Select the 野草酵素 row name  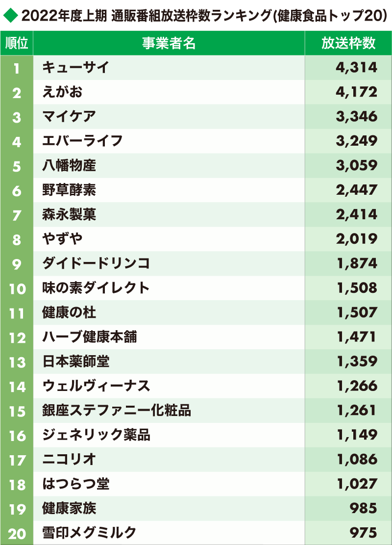[x=69, y=190]
